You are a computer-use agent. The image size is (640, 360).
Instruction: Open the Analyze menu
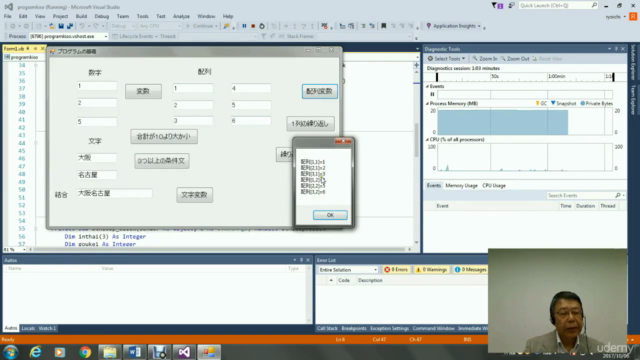coord(181,16)
